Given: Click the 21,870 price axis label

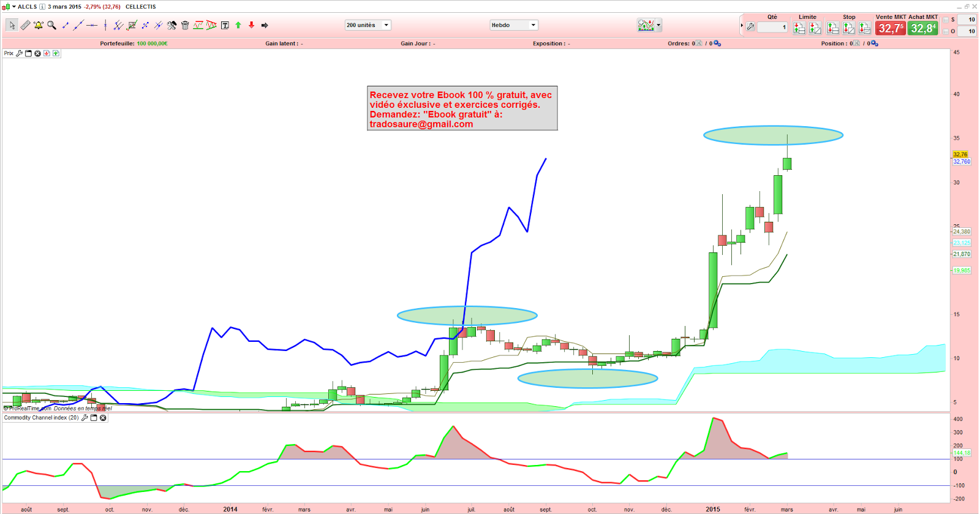Looking at the screenshot, I should [962, 254].
